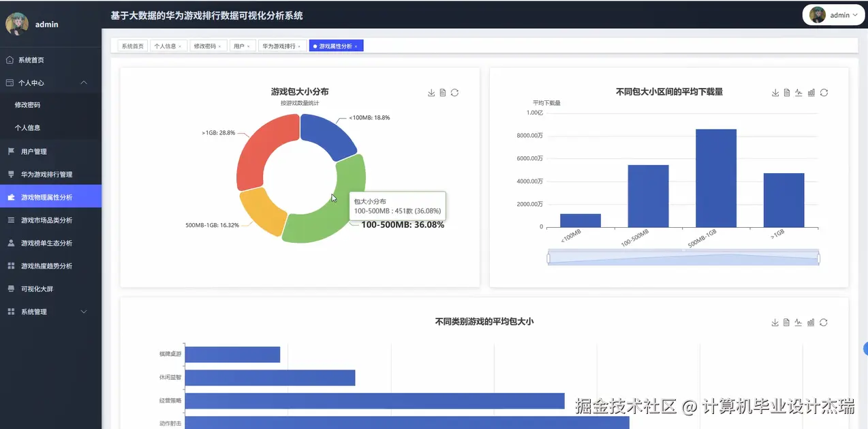Viewport: 868px width, 429px height.
Task: Click the 100-500MB bar in download chart
Action: (648, 196)
